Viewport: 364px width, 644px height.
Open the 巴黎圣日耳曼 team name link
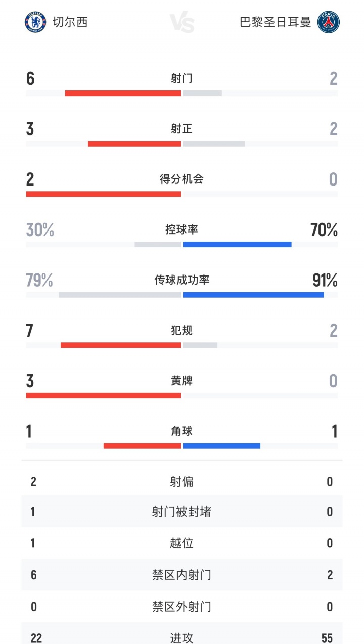pyautogui.click(x=275, y=22)
